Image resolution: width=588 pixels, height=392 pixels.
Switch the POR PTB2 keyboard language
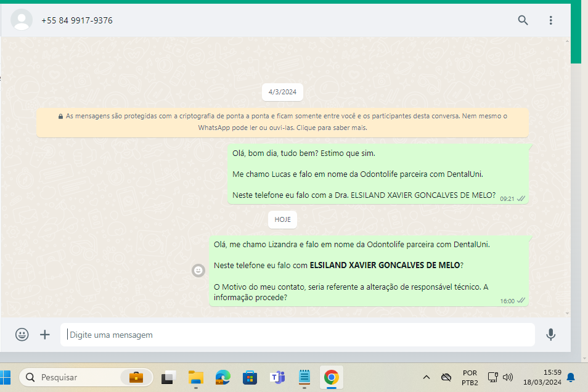point(469,377)
